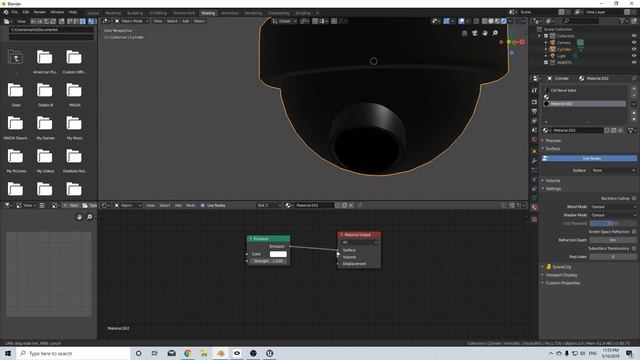Open the Blend Mode dropdown
640x360 pixels.
613,207
